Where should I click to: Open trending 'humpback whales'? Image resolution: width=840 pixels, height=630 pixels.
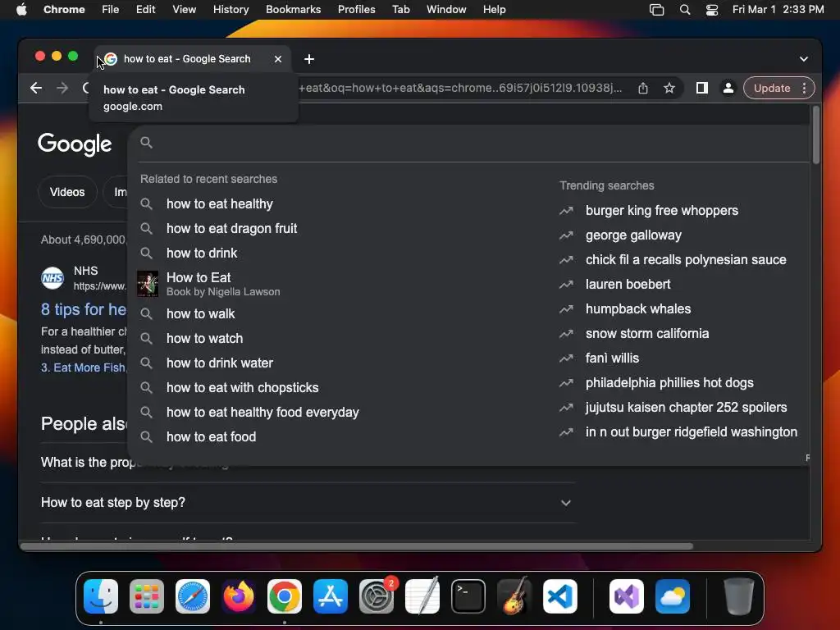point(638,309)
